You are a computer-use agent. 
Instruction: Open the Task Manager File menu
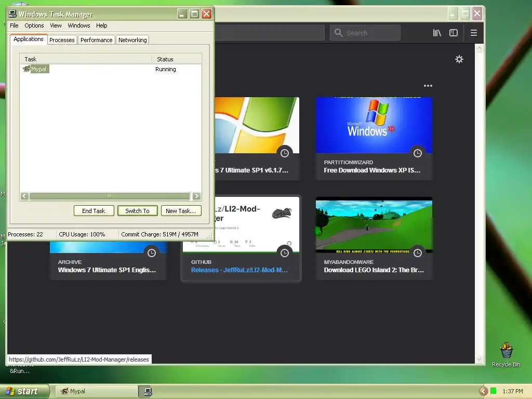(x=14, y=25)
